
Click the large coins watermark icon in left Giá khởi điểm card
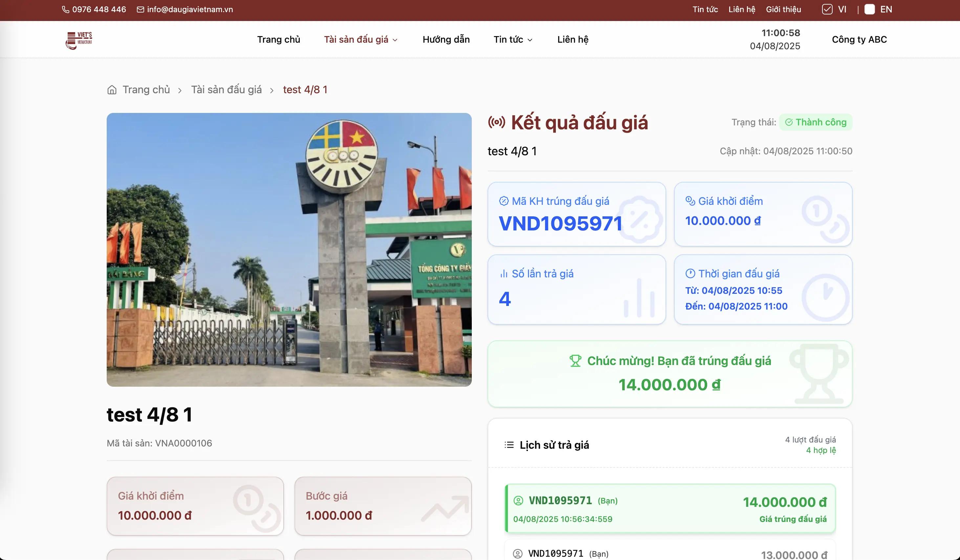[257, 508]
